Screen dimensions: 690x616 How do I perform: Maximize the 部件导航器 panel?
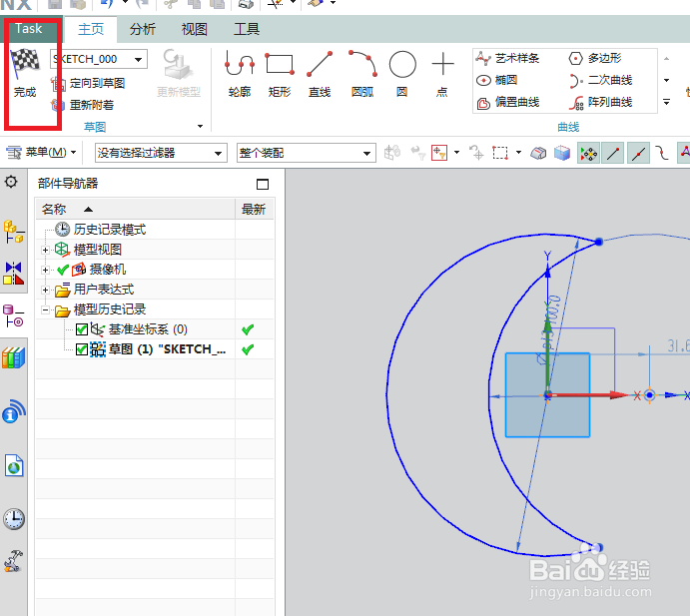[263, 184]
